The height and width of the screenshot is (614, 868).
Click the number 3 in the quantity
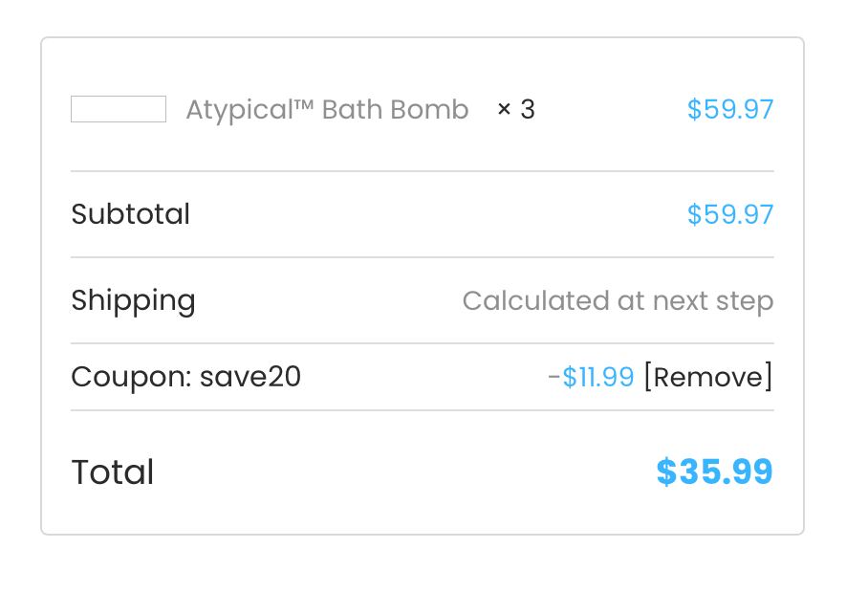click(528, 110)
